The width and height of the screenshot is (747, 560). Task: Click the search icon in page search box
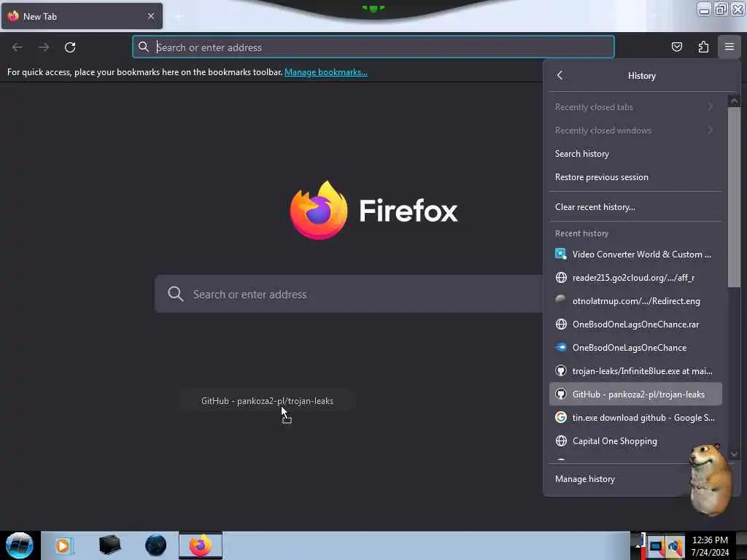point(175,294)
